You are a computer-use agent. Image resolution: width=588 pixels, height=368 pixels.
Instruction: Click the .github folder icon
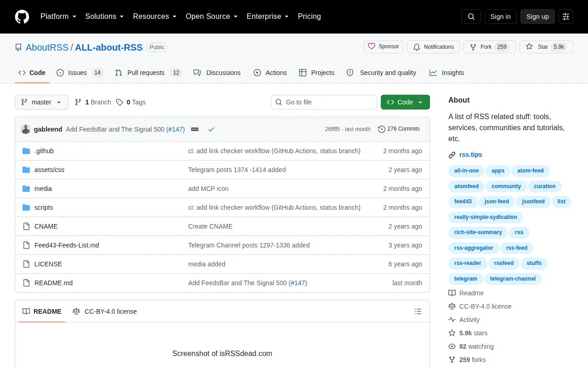pyautogui.click(x=26, y=151)
